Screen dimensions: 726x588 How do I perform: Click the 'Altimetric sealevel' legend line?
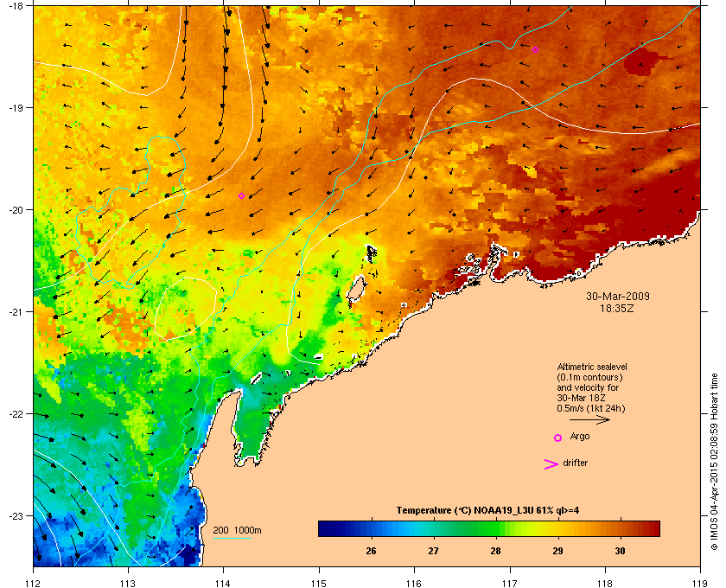592,367
